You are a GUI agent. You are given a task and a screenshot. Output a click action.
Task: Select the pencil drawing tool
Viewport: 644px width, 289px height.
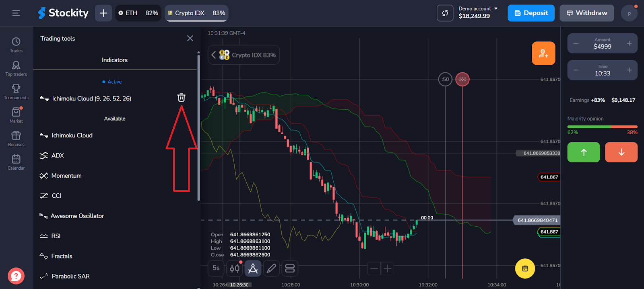(x=271, y=268)
